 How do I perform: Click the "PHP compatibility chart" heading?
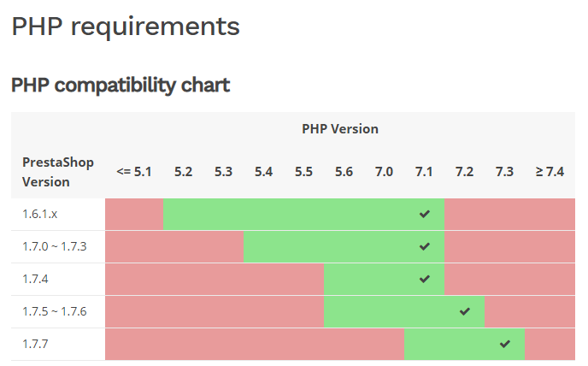[x=121, y=86]
